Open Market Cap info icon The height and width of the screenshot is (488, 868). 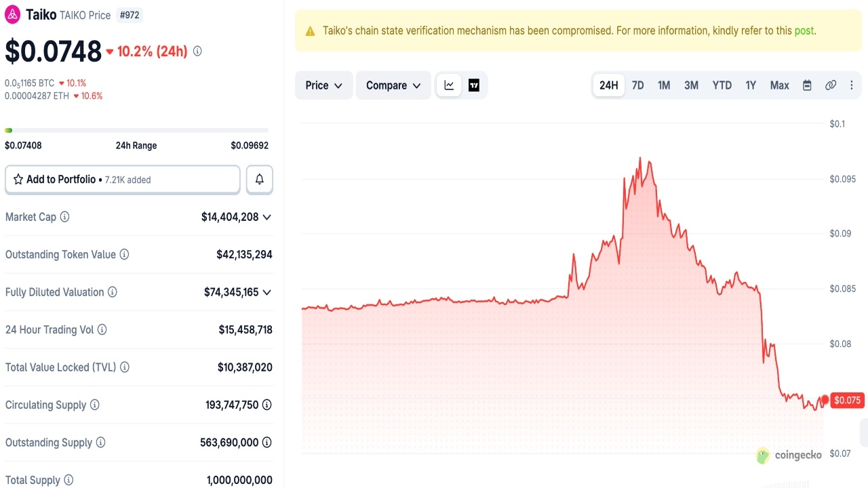click(64, 217)
